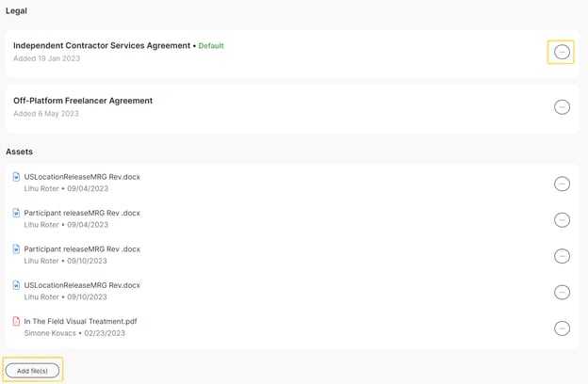This screenshot has height=384, width=588.
Task: Click docx icon of Participant releaseMRG added 09/10/2023
Action: click(x=16, y=249)
